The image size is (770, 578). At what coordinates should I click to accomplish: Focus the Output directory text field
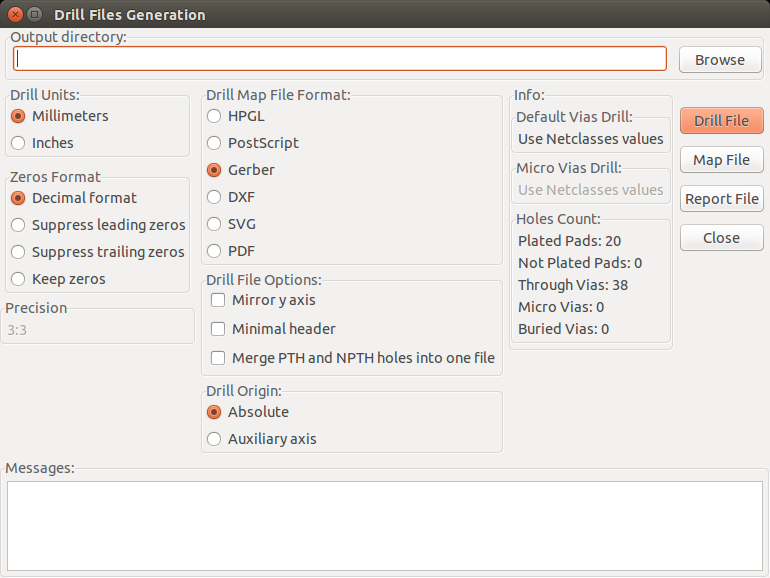(340, 59)
